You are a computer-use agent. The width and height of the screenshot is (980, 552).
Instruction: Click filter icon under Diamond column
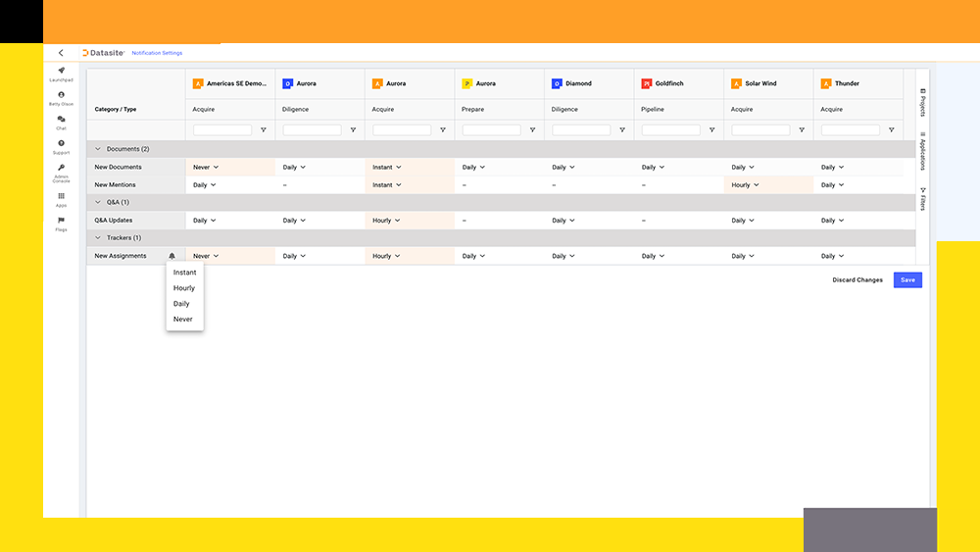coord(622,130)
